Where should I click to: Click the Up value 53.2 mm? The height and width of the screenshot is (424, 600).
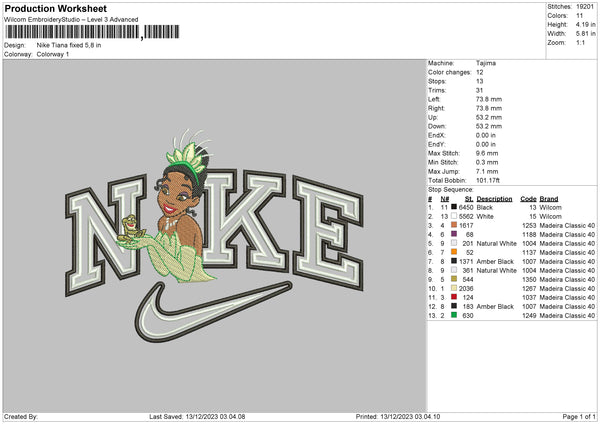(489, 117)
